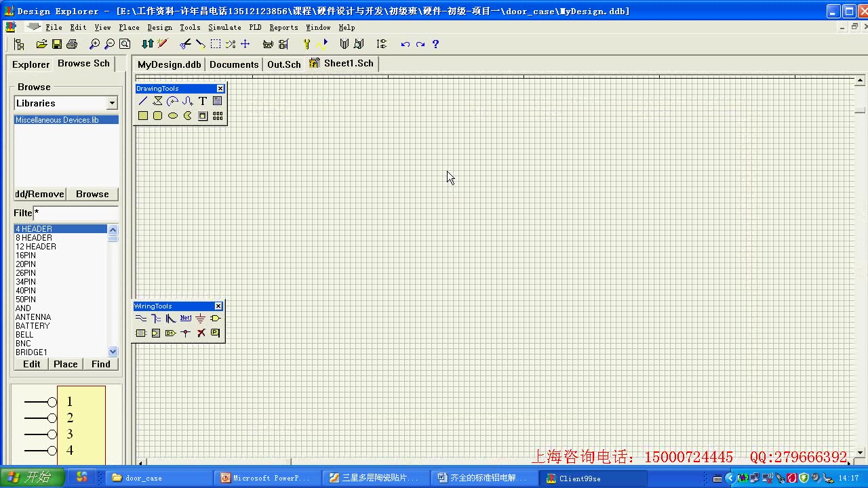Select the Place Bus Entry tool
The image size is (868, 488).
[171, 318]
